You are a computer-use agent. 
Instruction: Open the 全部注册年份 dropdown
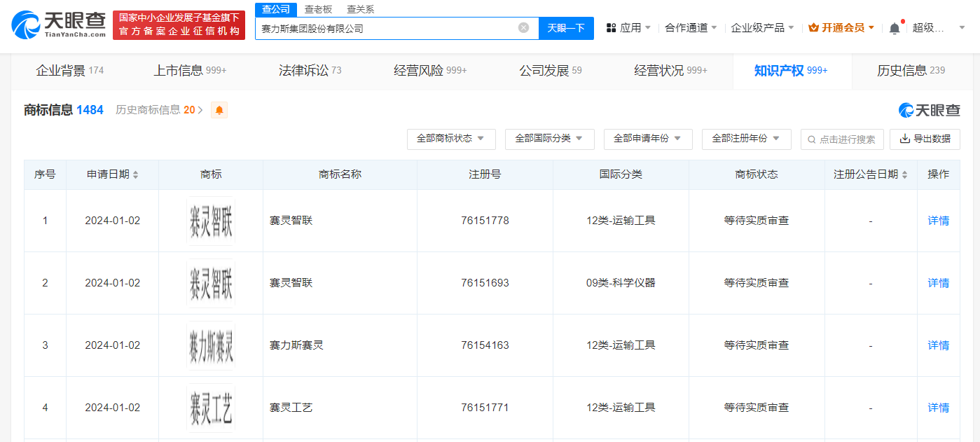coord(747,139)
